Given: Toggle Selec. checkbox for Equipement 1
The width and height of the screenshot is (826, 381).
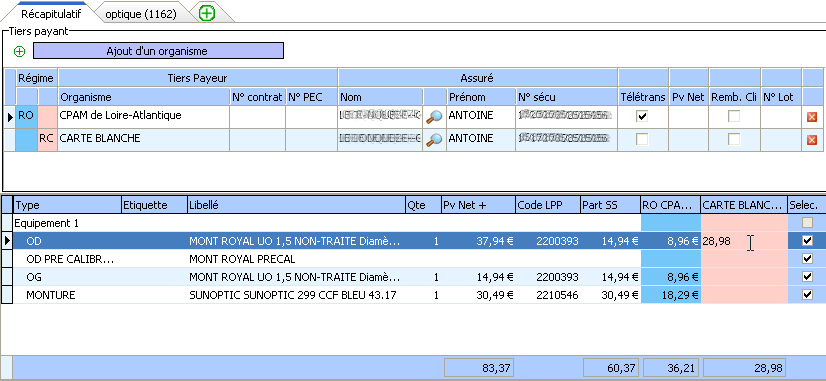Looking at the screenshot, I should 807,222.
